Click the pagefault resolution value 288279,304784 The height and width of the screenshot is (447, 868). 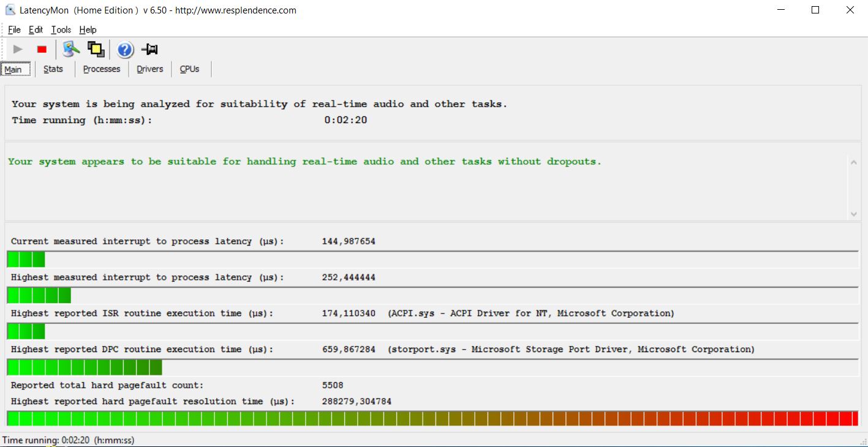(357, 402)
